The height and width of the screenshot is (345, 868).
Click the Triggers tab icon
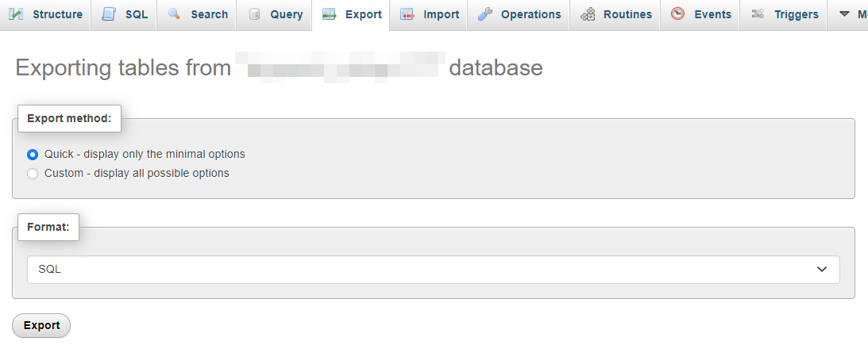click(x=758, y=14)
